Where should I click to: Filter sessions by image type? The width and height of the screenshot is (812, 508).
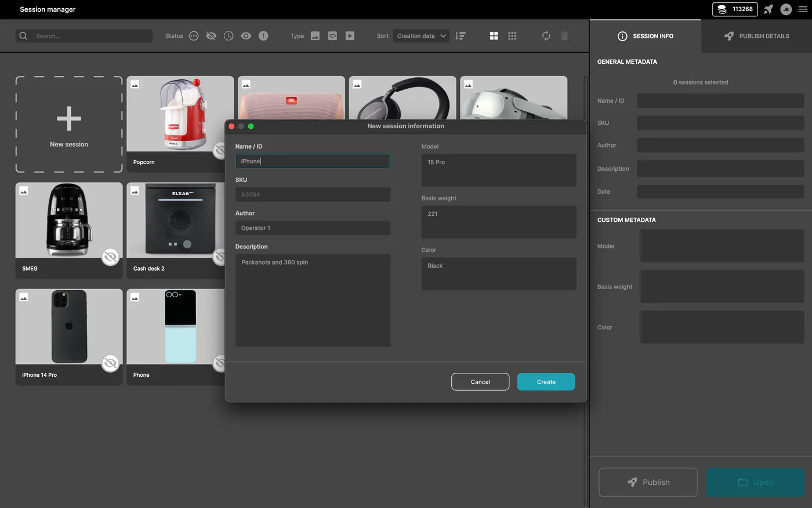pyautogui.click(x=315, y=36)
